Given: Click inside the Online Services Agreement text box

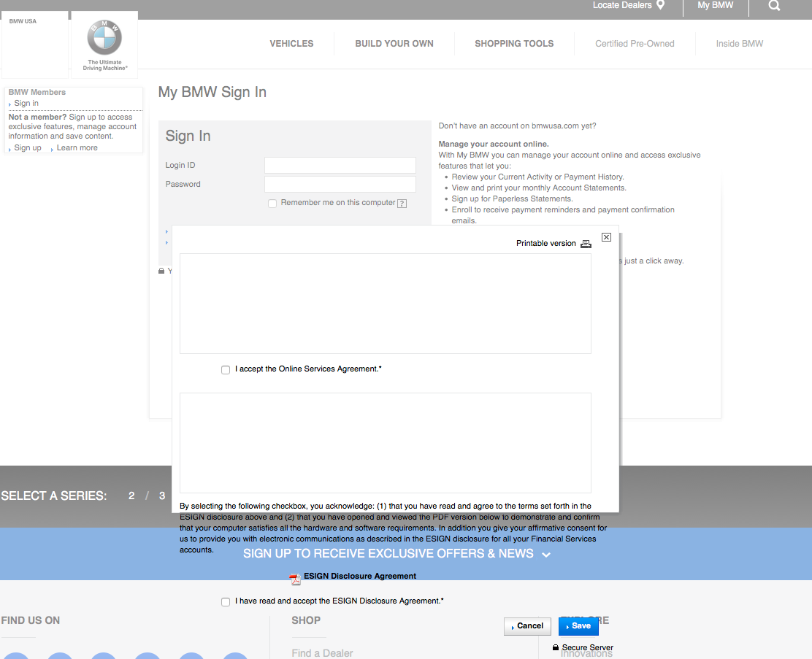Looking at the screenshot, I should [x=386, y=304].
